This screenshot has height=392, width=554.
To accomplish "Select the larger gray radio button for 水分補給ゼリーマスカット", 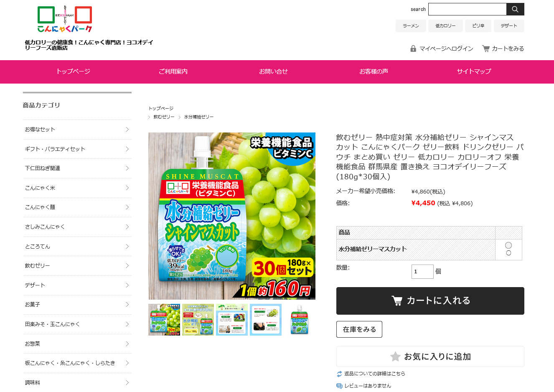I will tap(508, 245).
